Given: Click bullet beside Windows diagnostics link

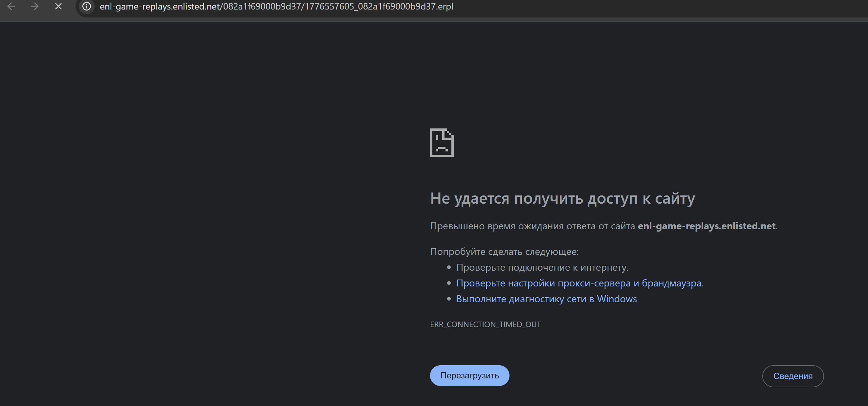Looking at the screenshot, I should 448,299.
